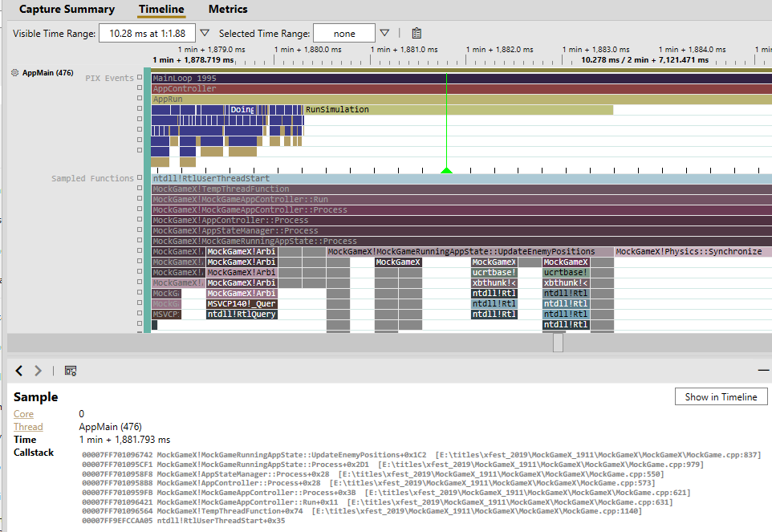
Task: Collapse the Sample details panel
Action: [764, 370]
